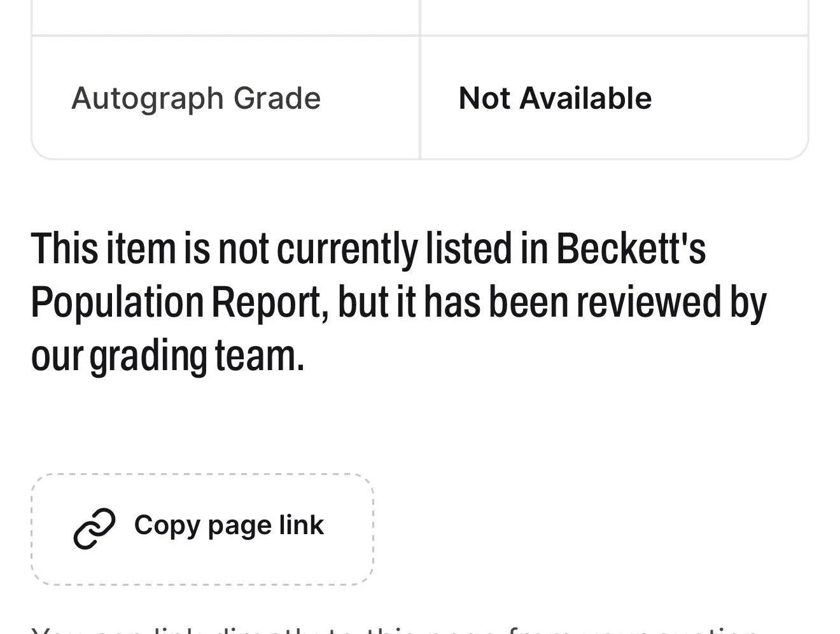840x634 pixels.
Task: Click the word 'Grade' in the table
Action: pos(277,99)
